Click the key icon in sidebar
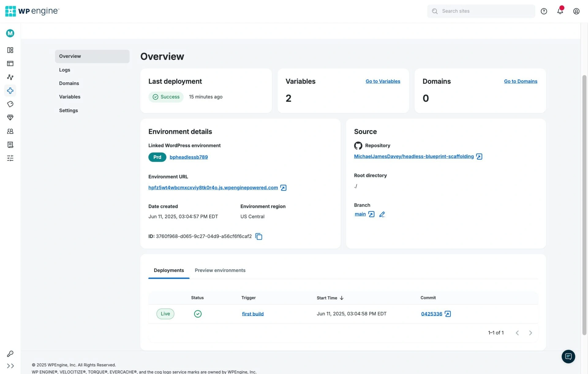 (10, 354)
